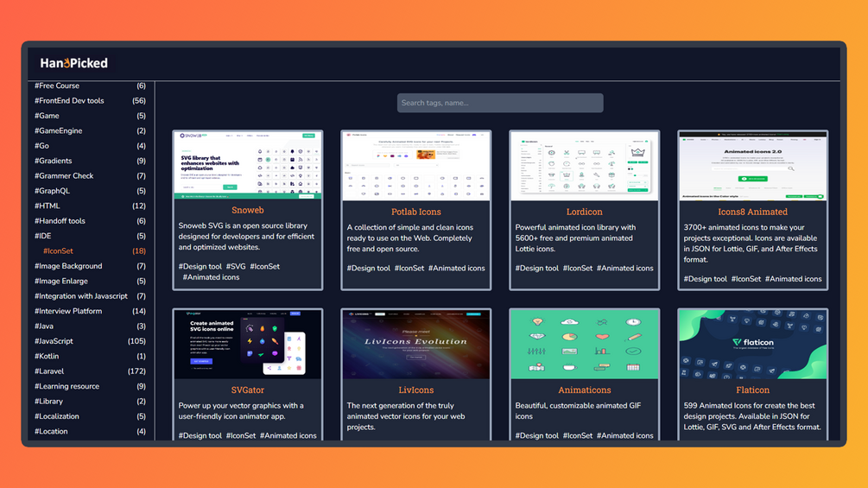Click the Snoweb card title
Screen dimensions: 868x488
(248, 210)
